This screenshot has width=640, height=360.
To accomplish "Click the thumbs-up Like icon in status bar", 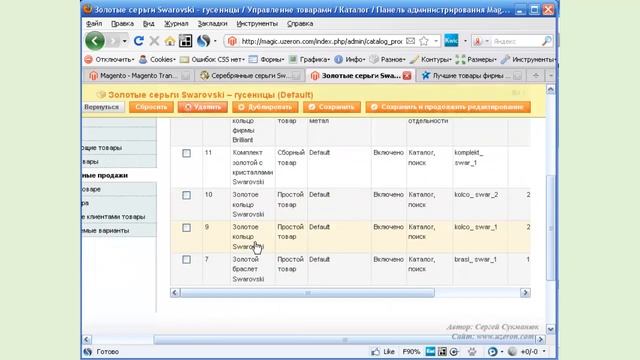I will pos(376,351).
